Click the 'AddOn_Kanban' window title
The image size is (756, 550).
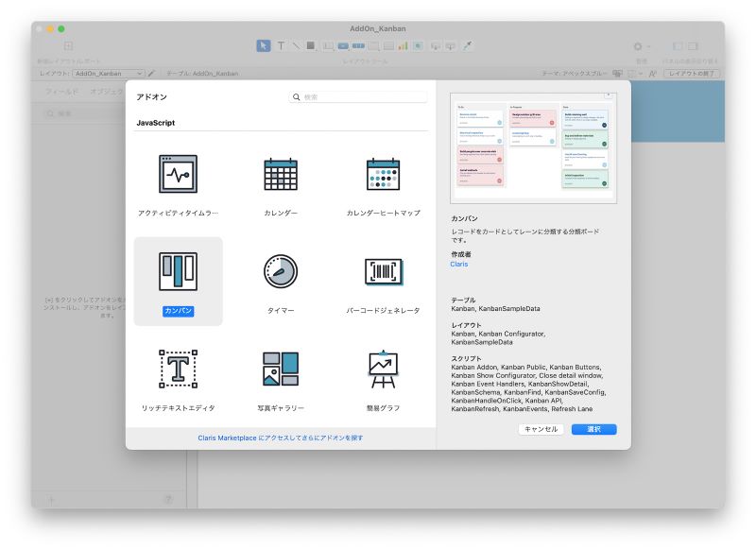pos(378,29)
